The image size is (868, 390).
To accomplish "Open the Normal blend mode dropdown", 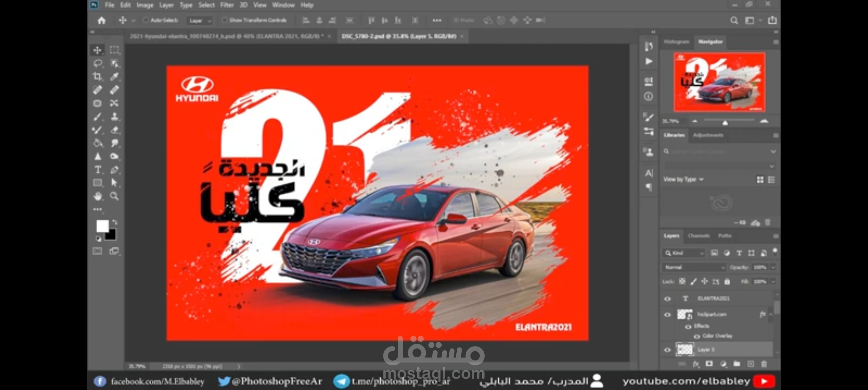I will point(694,268).
